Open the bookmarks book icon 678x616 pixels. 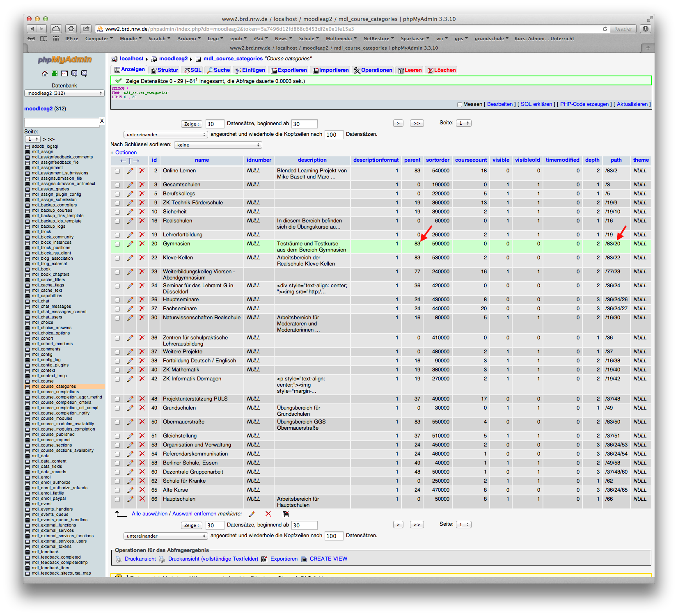44,39
